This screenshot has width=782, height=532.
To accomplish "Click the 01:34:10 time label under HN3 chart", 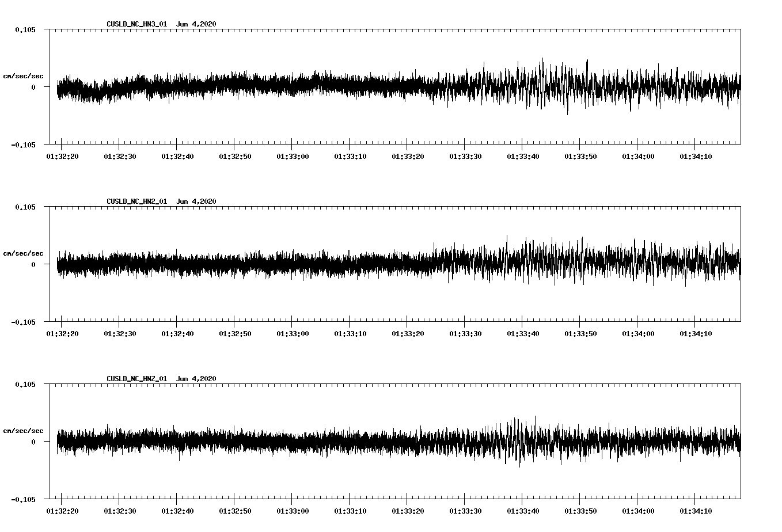I will pos(696,156).
